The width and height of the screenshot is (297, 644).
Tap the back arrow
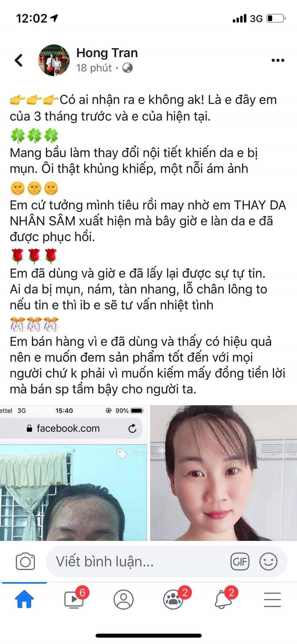(19, 60)
